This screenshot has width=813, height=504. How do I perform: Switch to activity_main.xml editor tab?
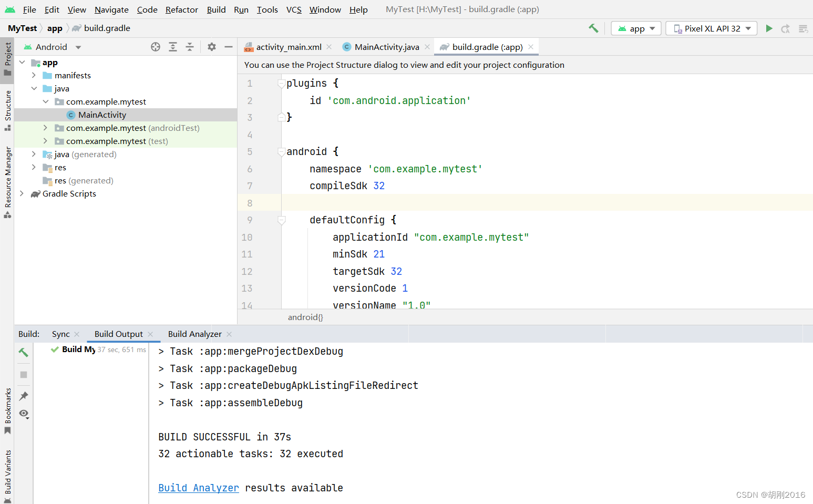[x=288, y=47]
